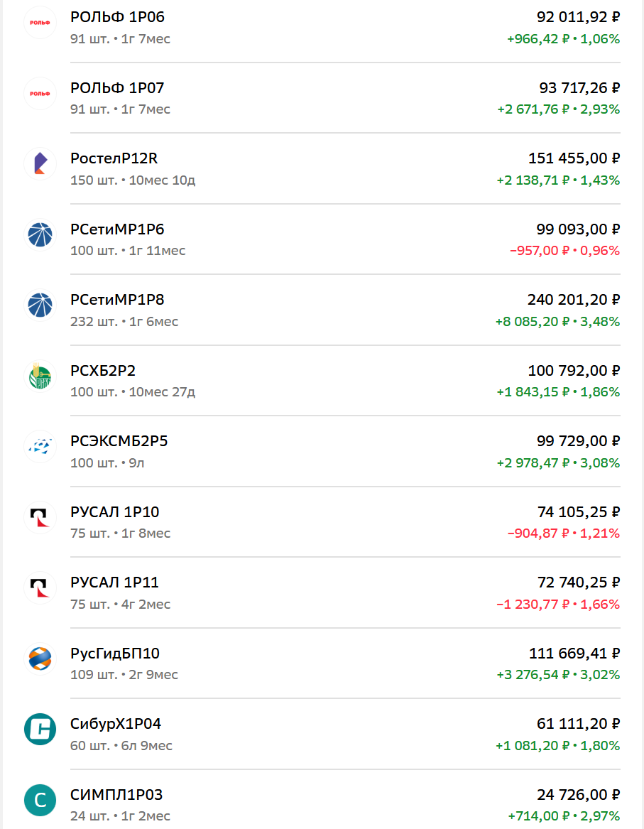Click the Rostelecom logo next to РостелР12R
The height and width of the screenshot is (829, 644).
[40, 164]
